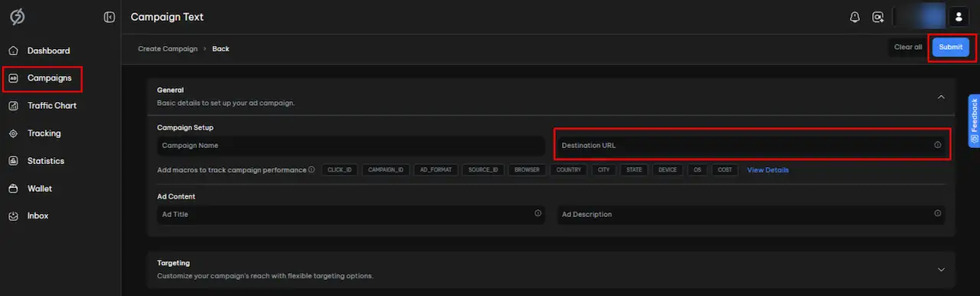980x296 pixels.
Task: Navigate to Tracking
Action: (44, 133)
